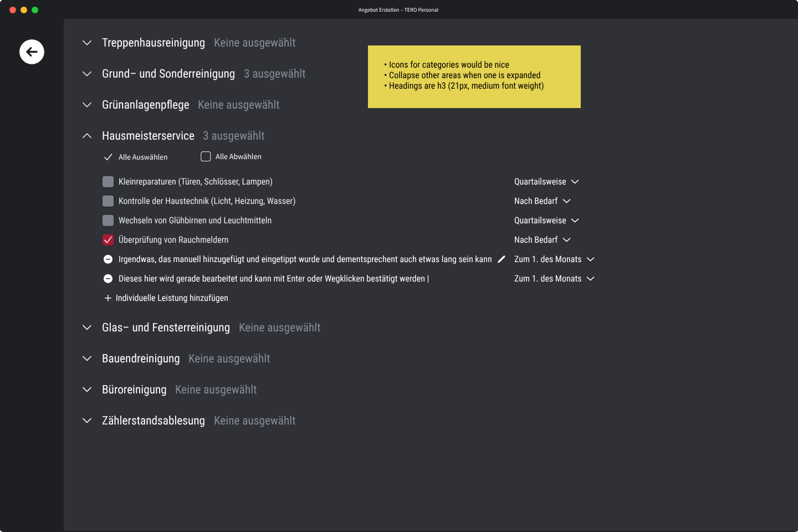The height and width of the screenshot is (532, 798).
Task: Uncheck Überprüfung von Rauchmeldern
Action: (108, 240)
